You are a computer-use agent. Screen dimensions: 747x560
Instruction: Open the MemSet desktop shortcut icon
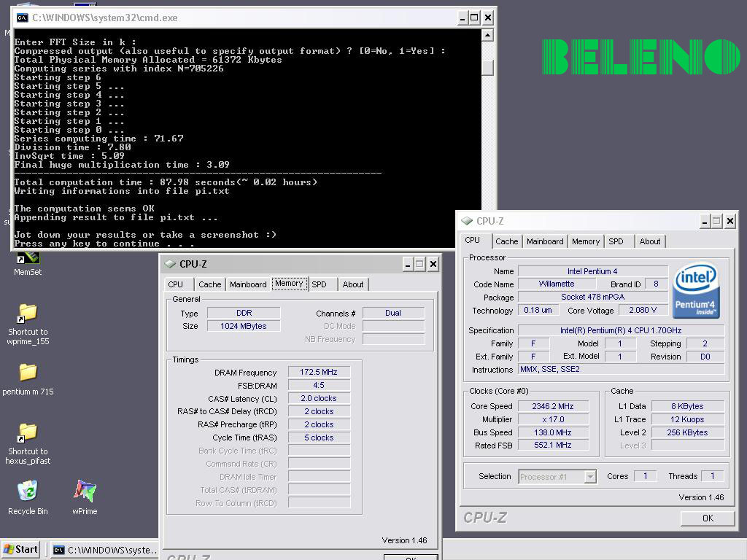pyautogui.click(x=28, y=257)
